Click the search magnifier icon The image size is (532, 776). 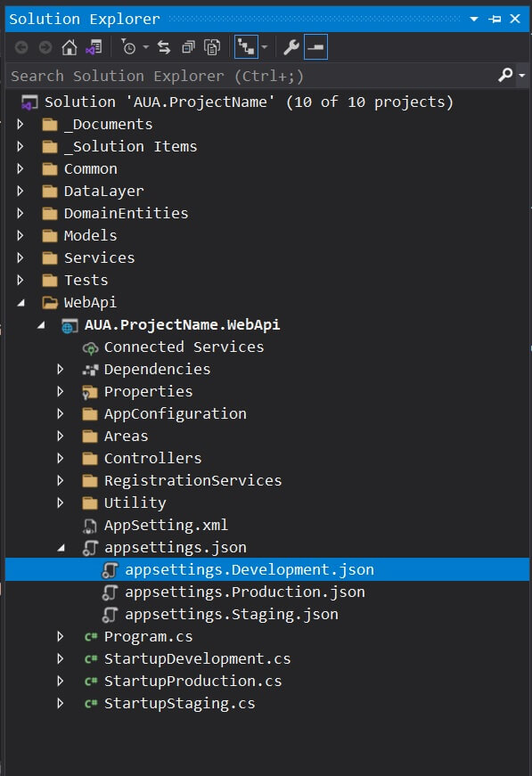coord(505,75)
